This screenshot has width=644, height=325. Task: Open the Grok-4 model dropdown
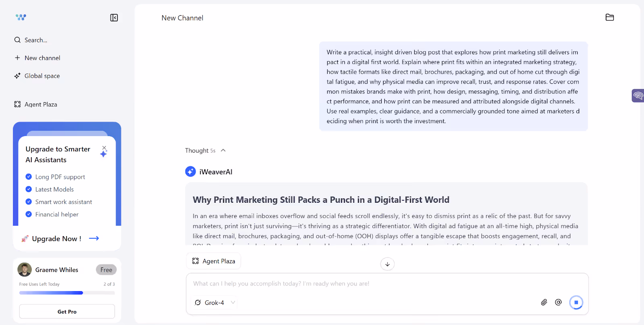tap(215, 302)
